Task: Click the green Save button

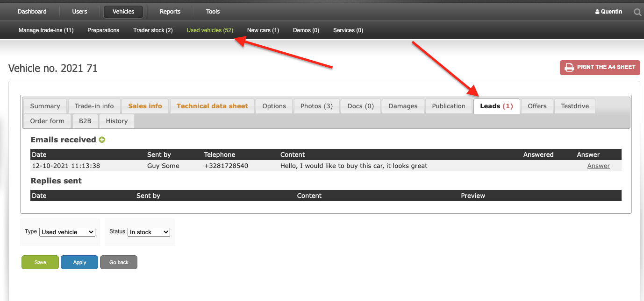Action: pyautogui.click(x=40, y=262)
